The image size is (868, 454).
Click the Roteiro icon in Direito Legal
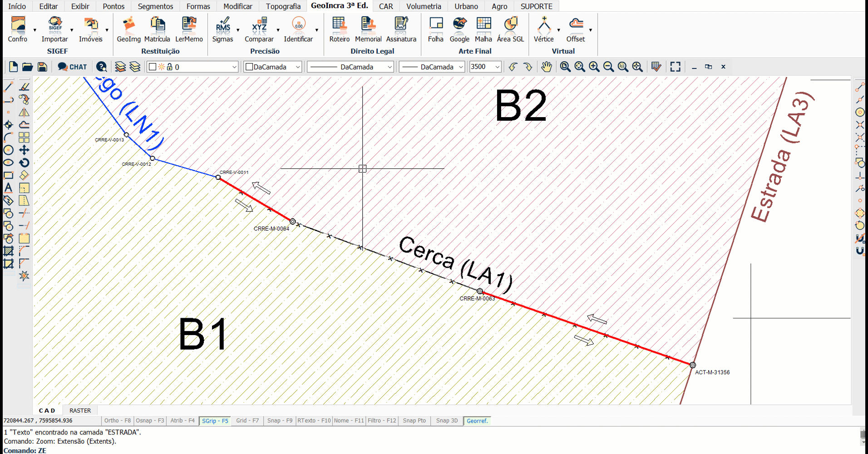tap(339, 30)
